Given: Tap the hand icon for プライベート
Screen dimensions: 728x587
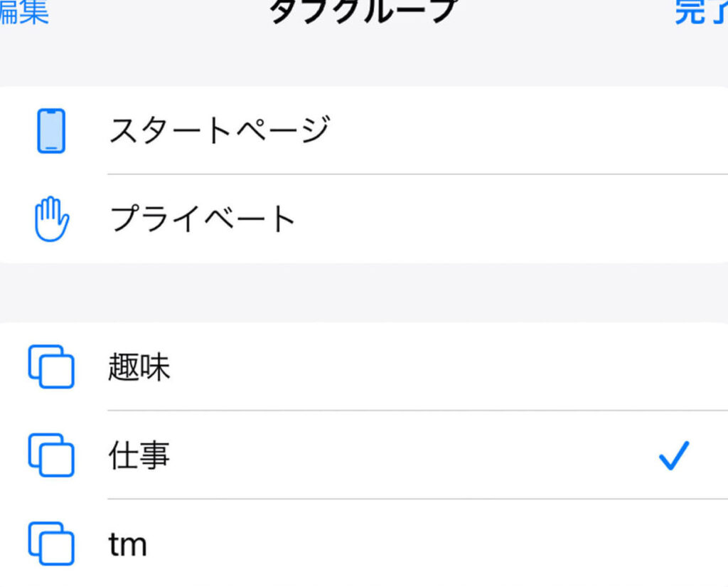Looking at the screenshot, I should tap(51, 219).
